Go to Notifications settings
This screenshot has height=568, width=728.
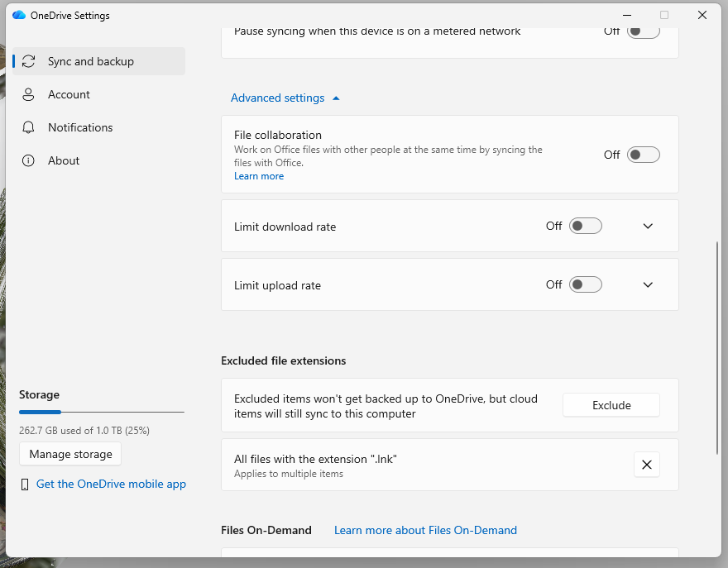99,127
